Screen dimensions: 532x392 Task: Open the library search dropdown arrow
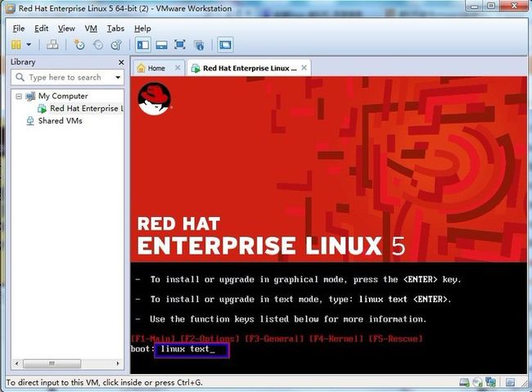118,78
